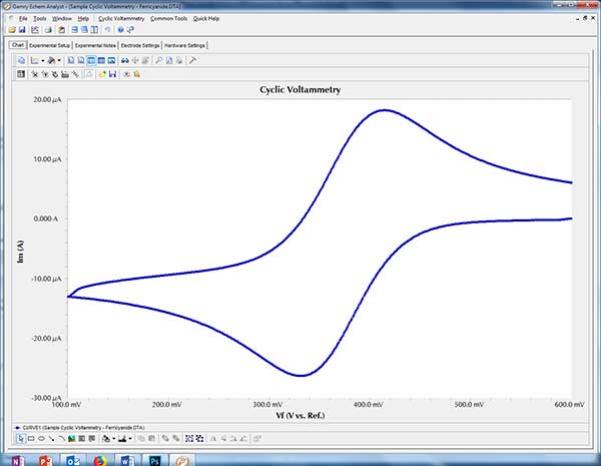Screen dimensions: 601x466
Task: Click the chart title Cyclic Voltammetry
Action: [300, 90]
